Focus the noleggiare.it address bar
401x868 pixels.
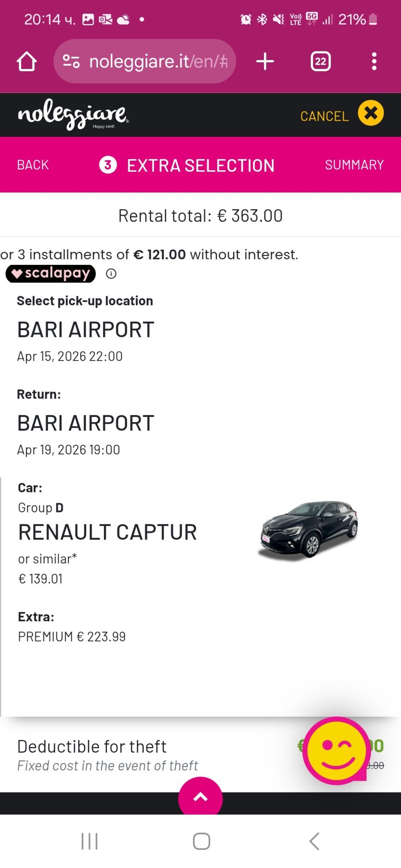[x=158, y=61]
